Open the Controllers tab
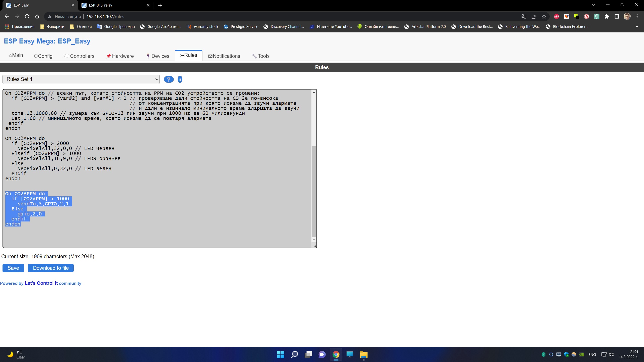 [x=79, y=56]
